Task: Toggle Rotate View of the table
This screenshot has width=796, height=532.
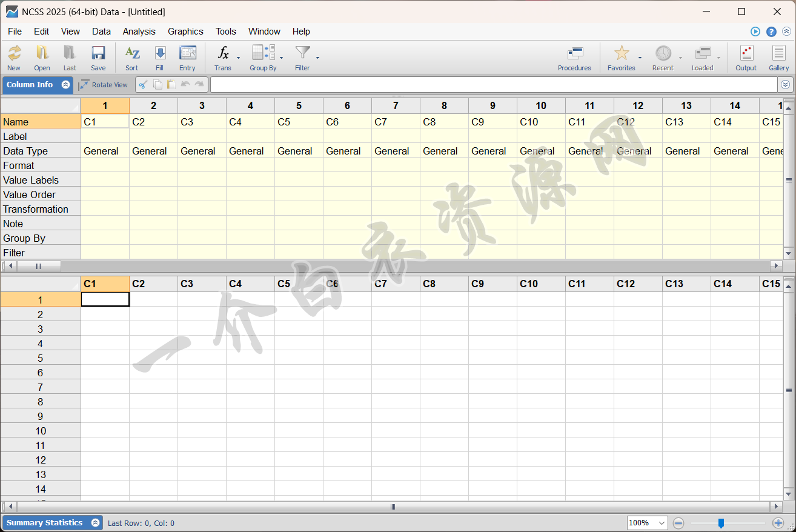Action: coord(104,85)
